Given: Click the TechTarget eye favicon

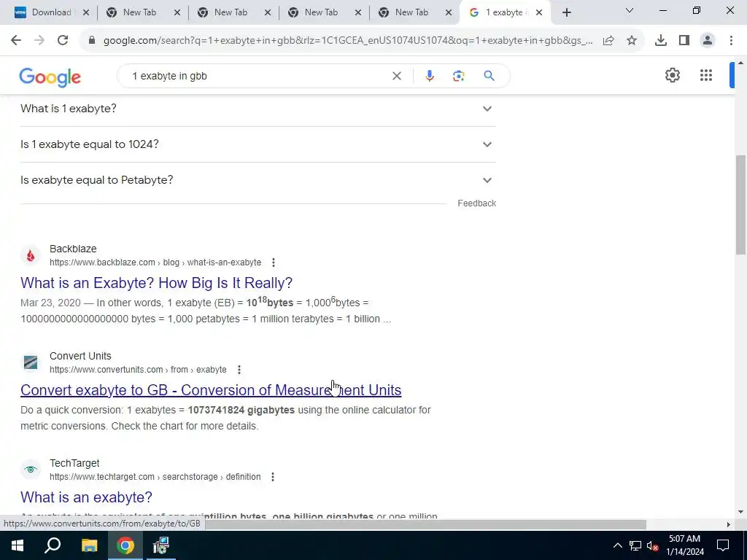Looking at the screenshot, I should 31,470.
